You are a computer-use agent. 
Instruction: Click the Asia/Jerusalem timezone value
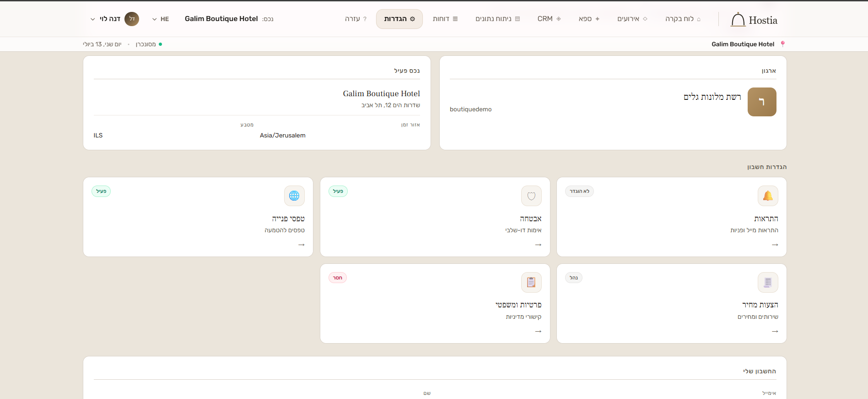click(x=283, y=136)
